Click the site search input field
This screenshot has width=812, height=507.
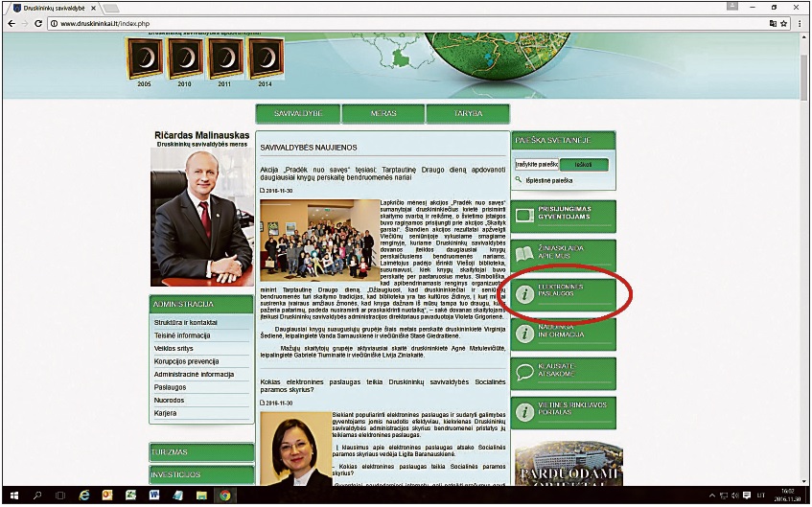(537, 165)
